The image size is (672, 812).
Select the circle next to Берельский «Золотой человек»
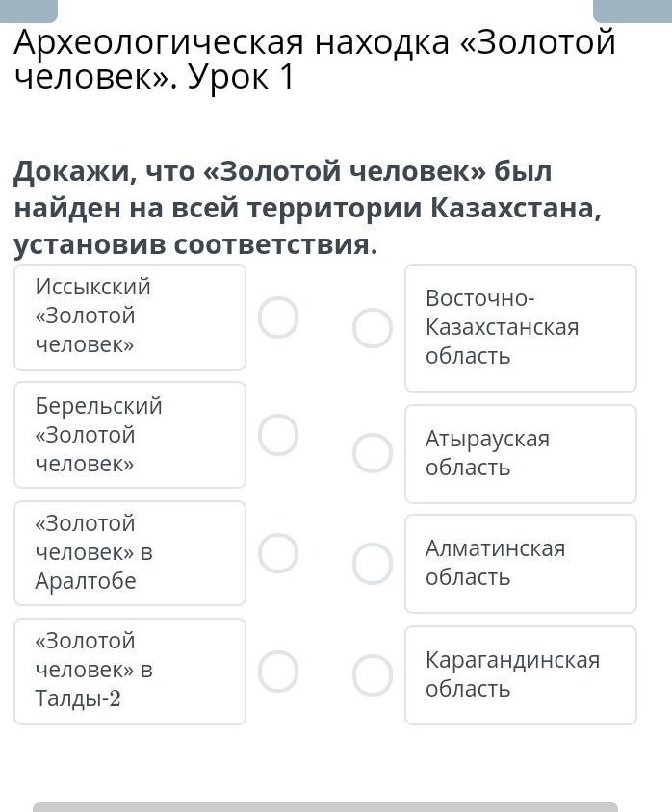[x=278, y=435]
